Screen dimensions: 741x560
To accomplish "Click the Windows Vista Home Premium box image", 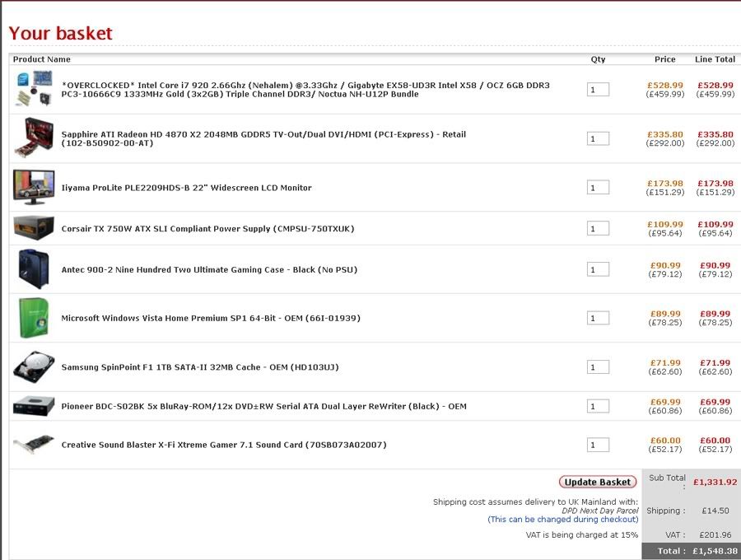I will click(33, 318).
